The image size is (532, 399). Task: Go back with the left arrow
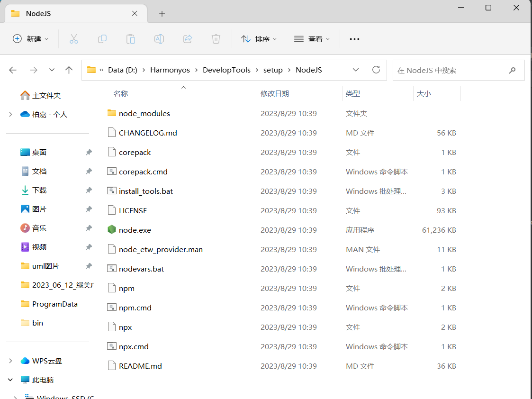[13, 70]
